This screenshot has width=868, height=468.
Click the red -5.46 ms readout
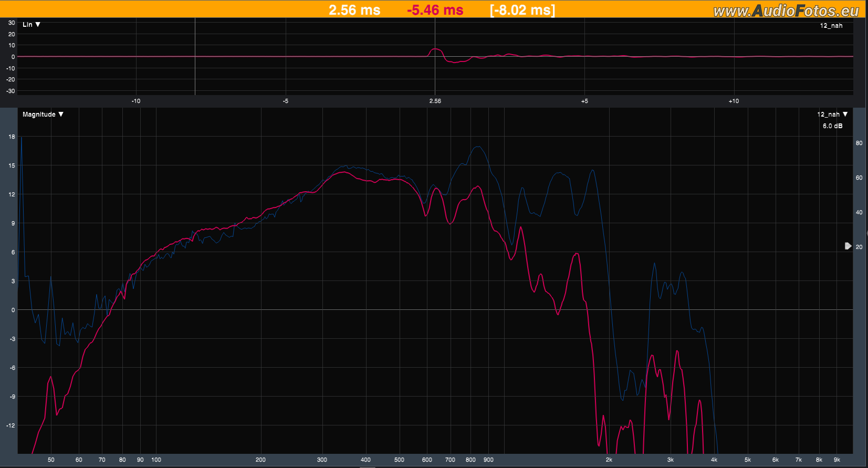click(435, 10)
